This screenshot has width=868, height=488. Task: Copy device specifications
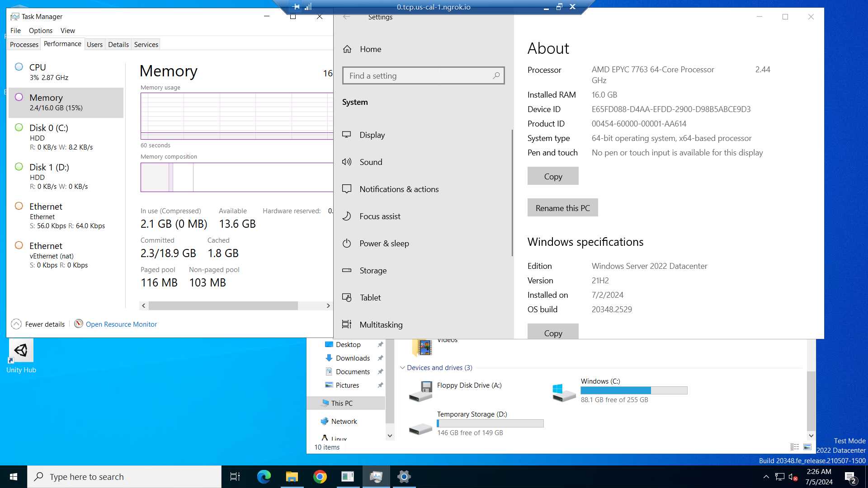pyautogui.click(x=553, y=176)
